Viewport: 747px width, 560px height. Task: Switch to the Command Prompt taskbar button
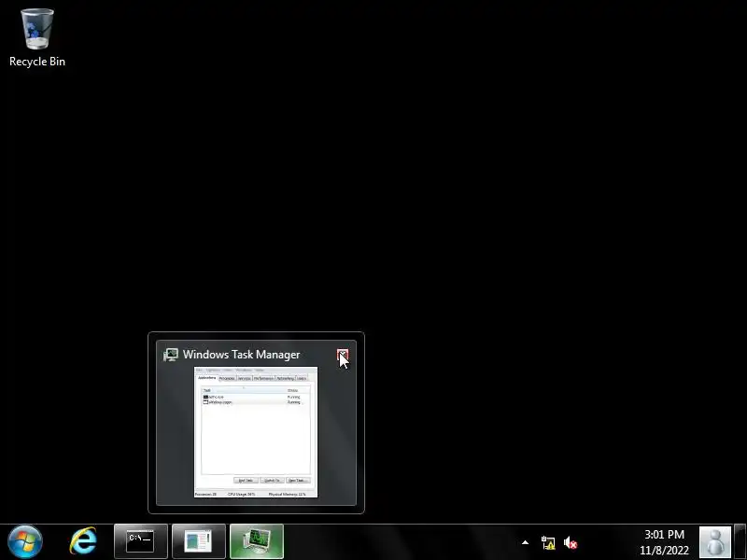click(x=141, y=541)
